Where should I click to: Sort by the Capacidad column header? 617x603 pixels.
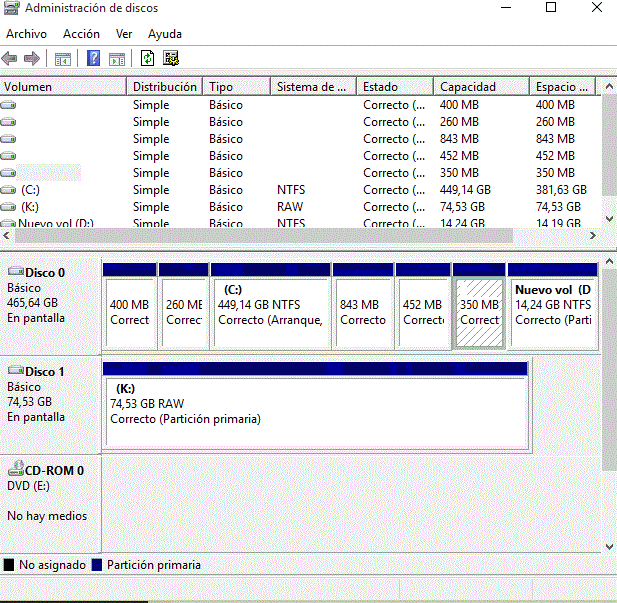tap(480, 87)
